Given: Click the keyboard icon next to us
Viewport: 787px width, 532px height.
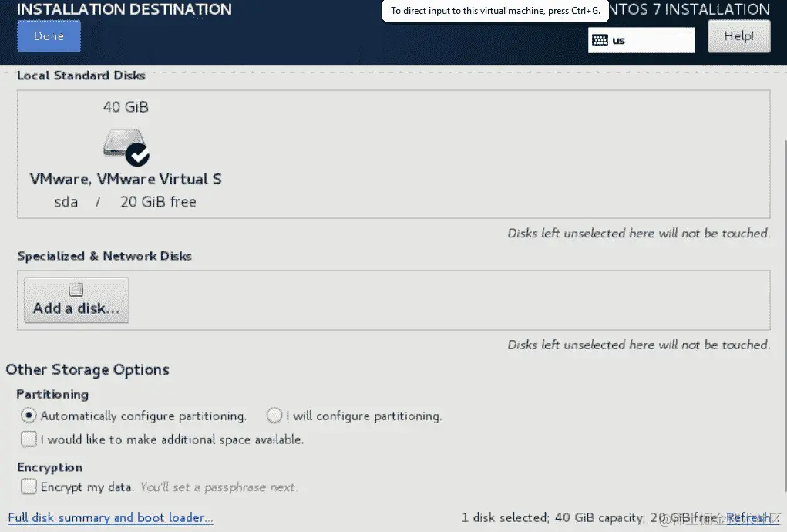Looking at the screenshot, I should 600,40.
